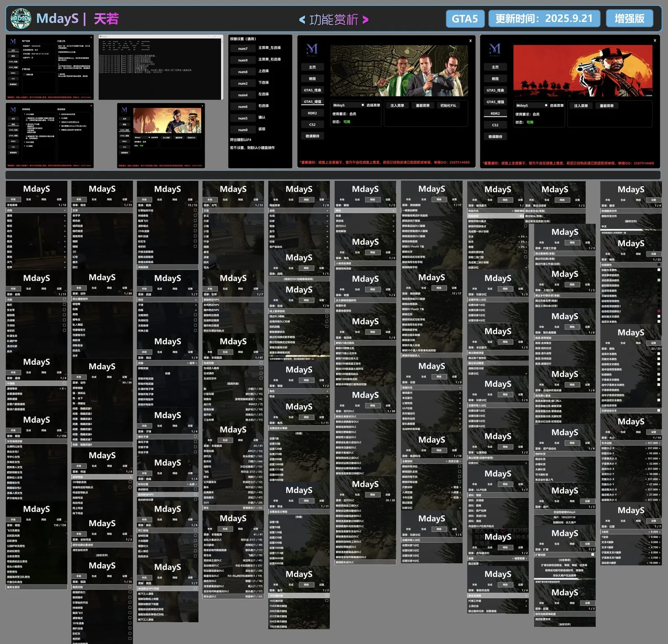Screen dimensions: 668x644
Task: Click the num5 key binding for 确认
Action: (243, 118)
